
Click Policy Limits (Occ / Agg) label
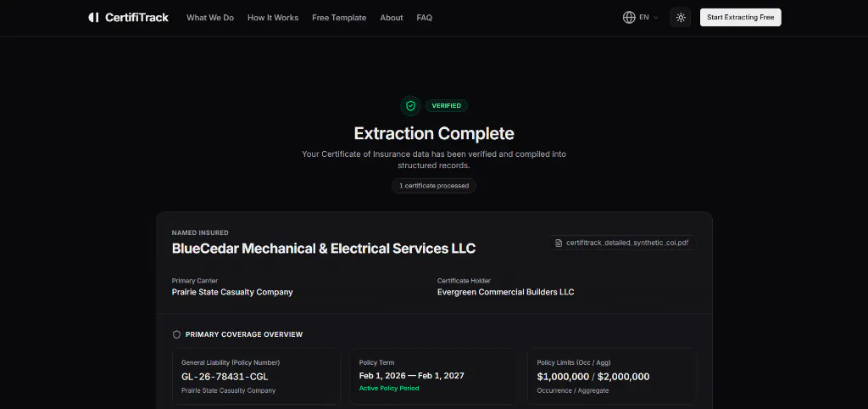[x=574, y=362]
